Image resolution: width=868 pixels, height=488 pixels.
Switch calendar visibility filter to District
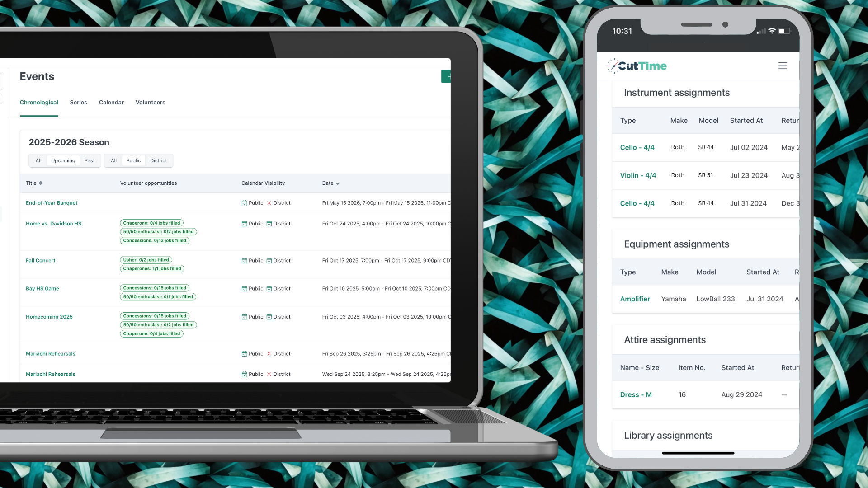158,160
